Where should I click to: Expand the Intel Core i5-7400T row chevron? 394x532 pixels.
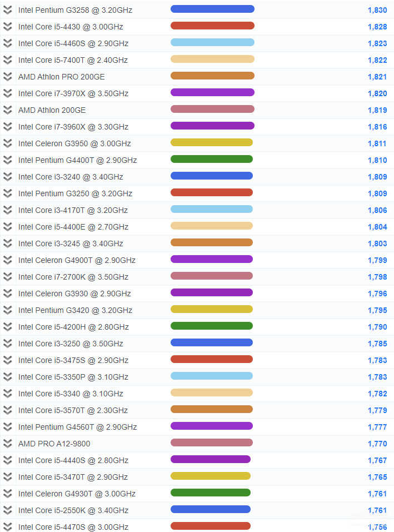click(x=7, y=59)
